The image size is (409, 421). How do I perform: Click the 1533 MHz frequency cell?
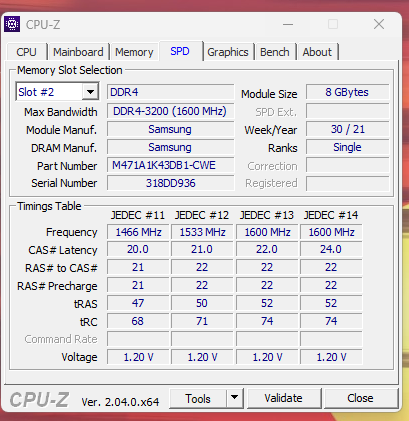[202, 232]
